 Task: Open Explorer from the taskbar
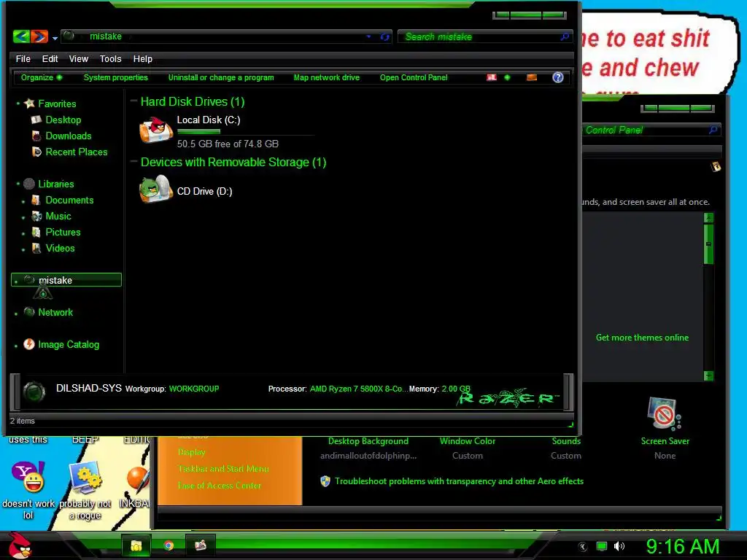[x=136, y=545]
